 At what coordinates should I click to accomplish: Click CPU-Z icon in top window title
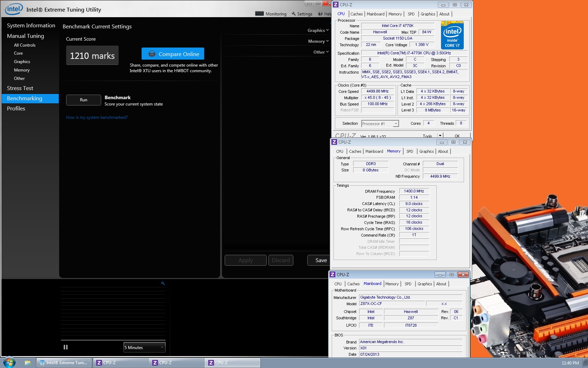click(x=336, y=5)
